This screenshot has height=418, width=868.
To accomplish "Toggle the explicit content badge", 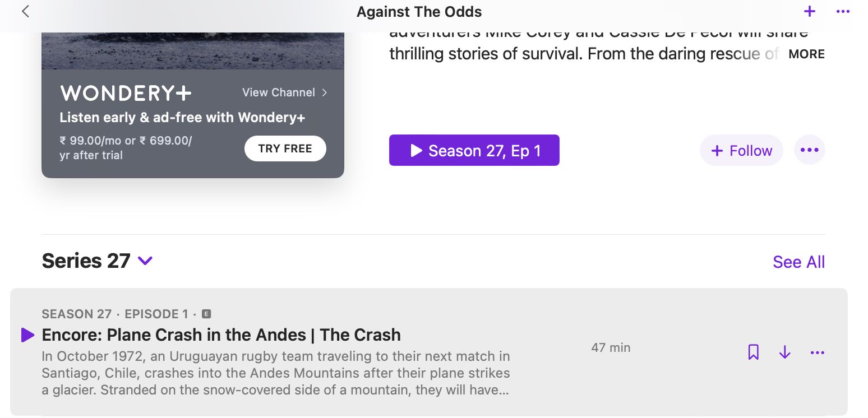I will [x=205, y=314].
